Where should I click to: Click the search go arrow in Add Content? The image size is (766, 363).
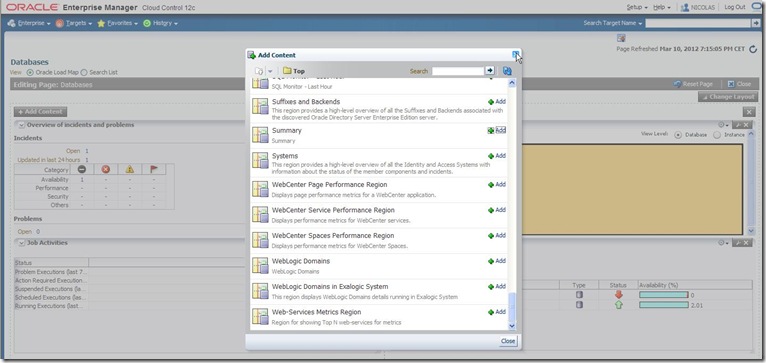pyautogui.click(x=490, y=71)
